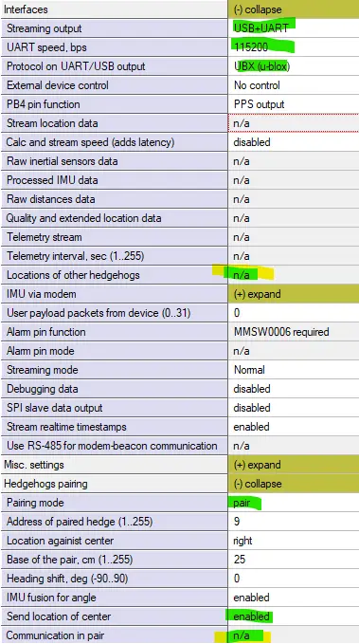359x644 pixels.
Task: Select the 'IMU via modem' row label
Action: tap(42, 294)
